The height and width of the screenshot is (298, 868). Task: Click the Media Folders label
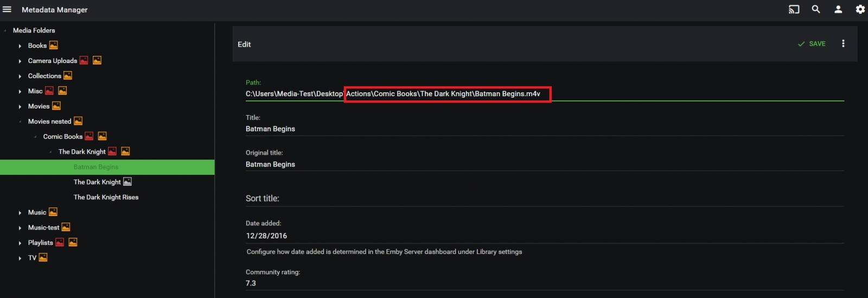point(34,30)
